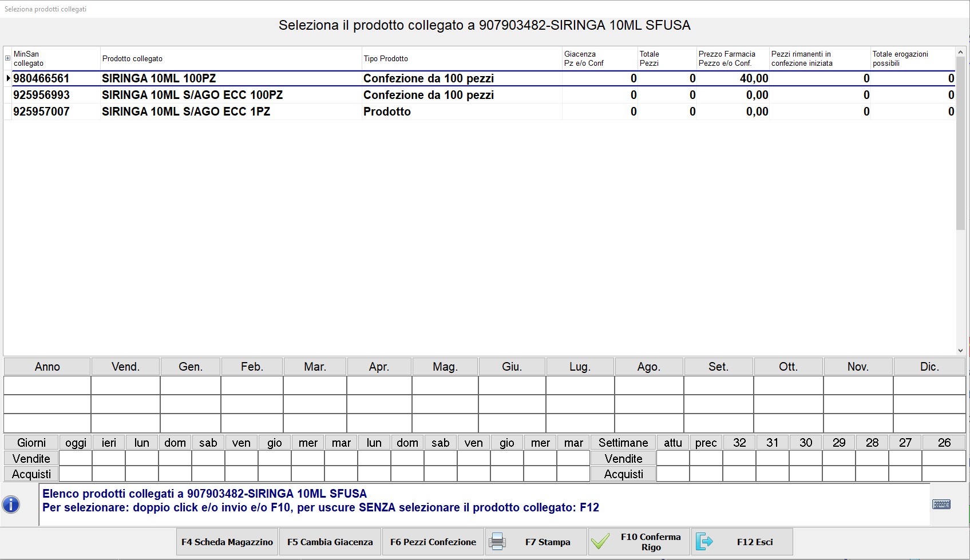Select product 925957007 row
Viewport: 970px width, 560px height.
click(41, 112)
